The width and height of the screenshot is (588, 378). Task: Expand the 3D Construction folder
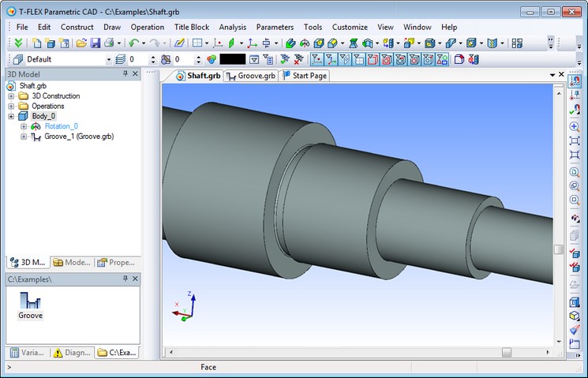[x=11, y=96]
